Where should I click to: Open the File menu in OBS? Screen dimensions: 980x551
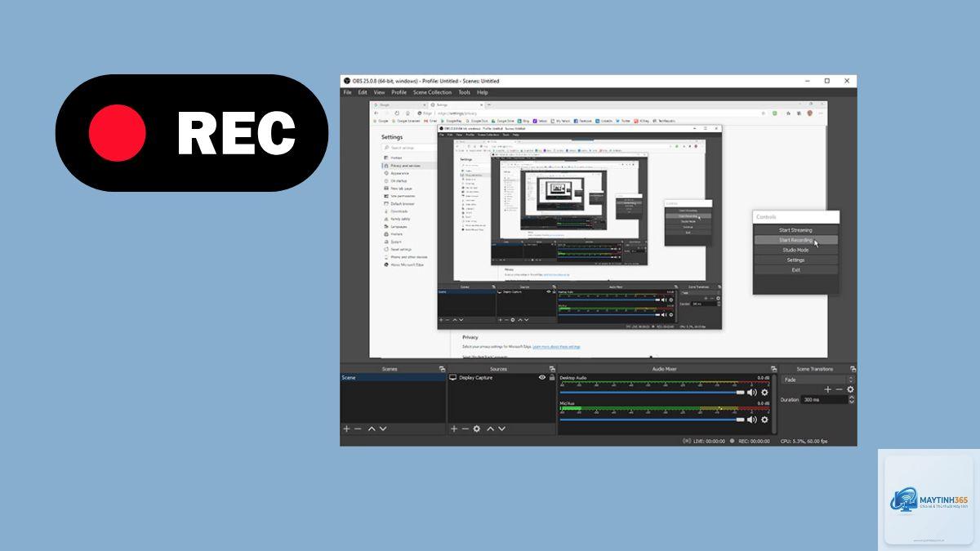click(x=347, y=92)
